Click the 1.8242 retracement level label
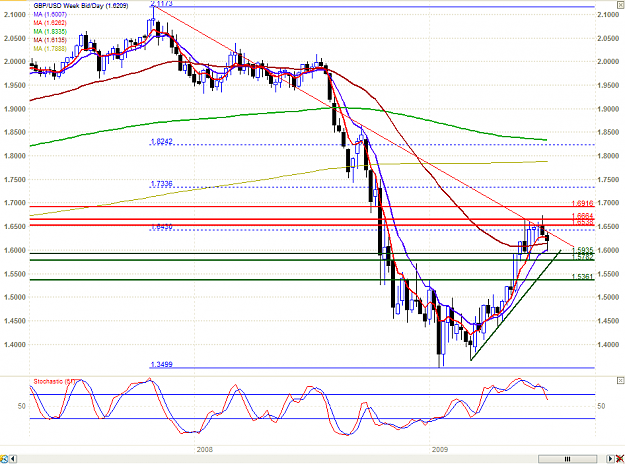This screenshot has height=464, width=625. [161, 142]
